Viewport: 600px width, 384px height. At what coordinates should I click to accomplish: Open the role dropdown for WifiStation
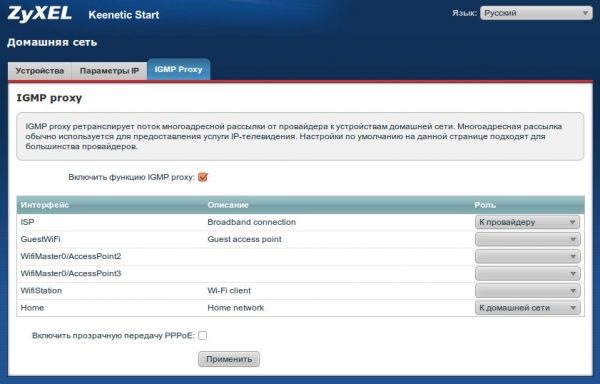(527, 291)
